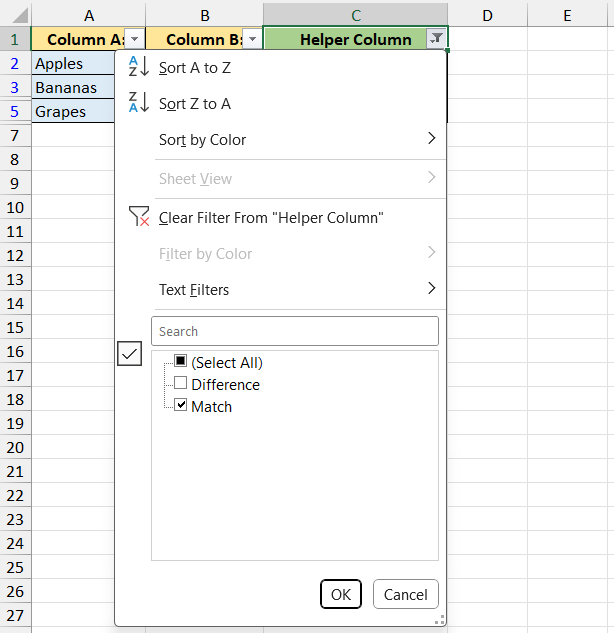Select the column B header

204,15
